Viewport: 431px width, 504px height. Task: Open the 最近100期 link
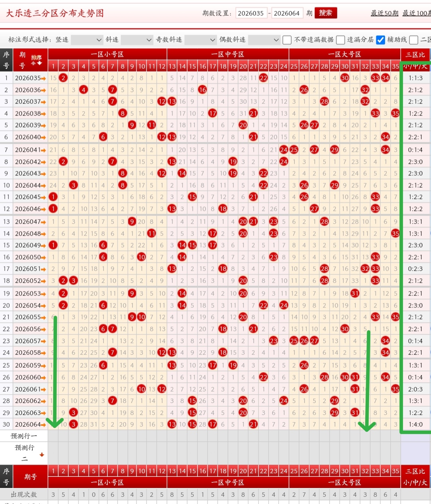[x=417, y=13]
